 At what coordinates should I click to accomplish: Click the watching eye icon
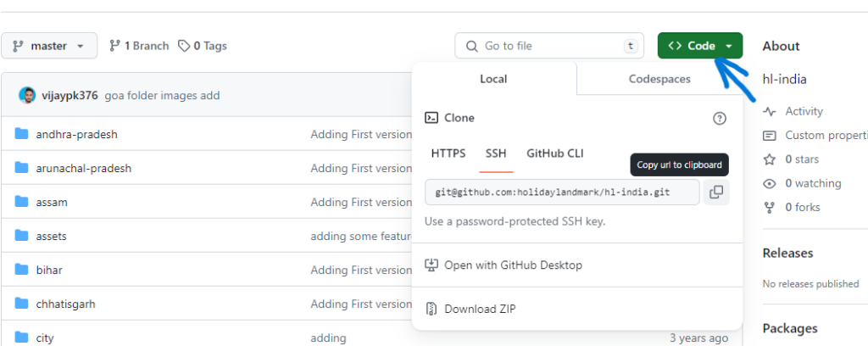point(770,183)
